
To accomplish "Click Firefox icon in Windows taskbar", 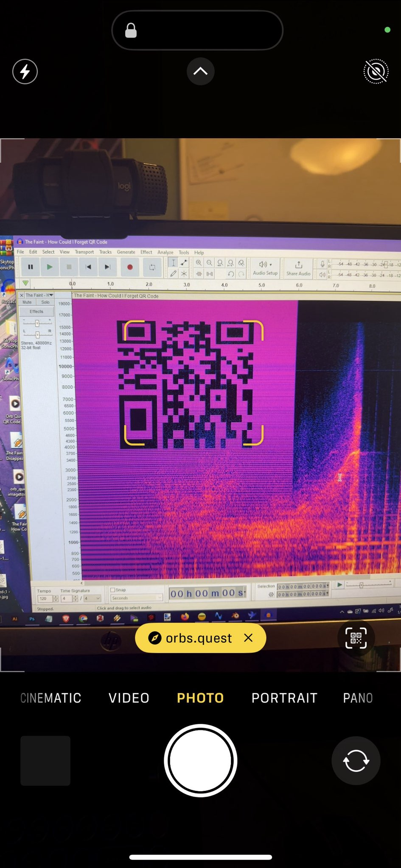I will pyautogui.click(x=185, y=617).
